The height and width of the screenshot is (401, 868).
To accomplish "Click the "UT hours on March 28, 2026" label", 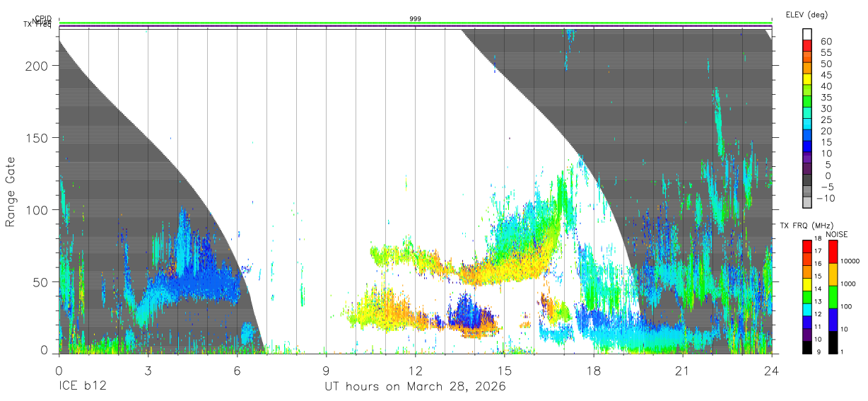I will click(x=415, y=388).
